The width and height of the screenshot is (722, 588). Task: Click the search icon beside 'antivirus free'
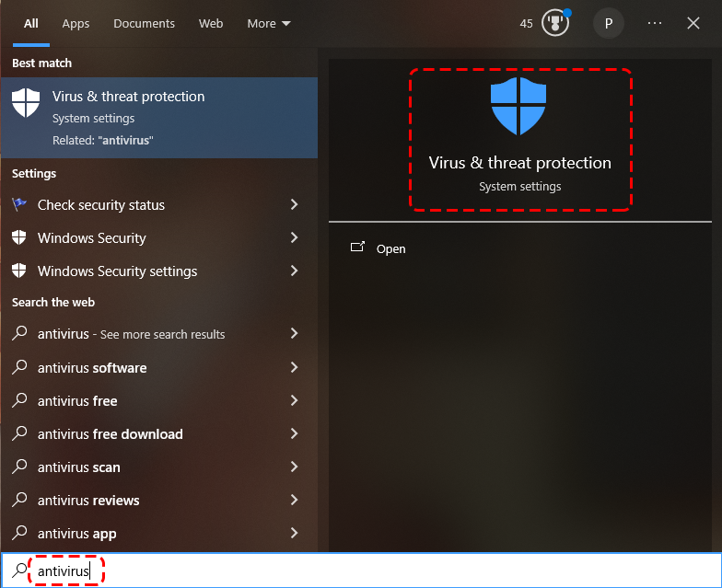click(x=19, y=400)
